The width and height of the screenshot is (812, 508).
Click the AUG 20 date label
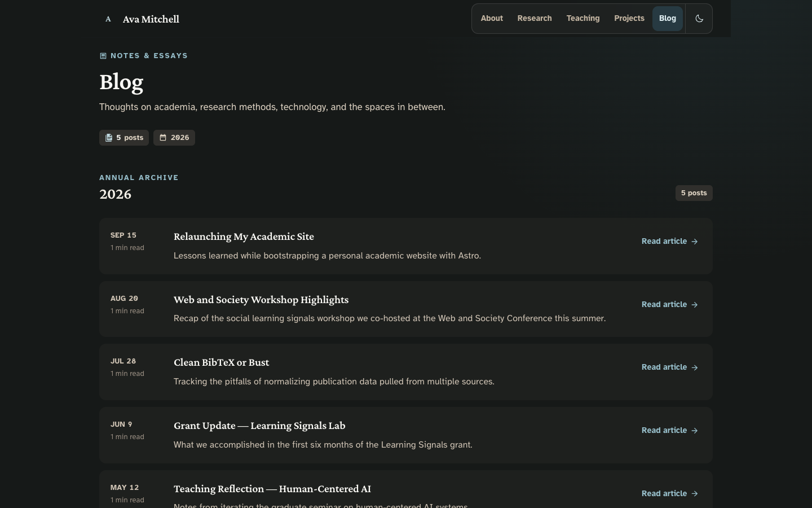[124, 299]
